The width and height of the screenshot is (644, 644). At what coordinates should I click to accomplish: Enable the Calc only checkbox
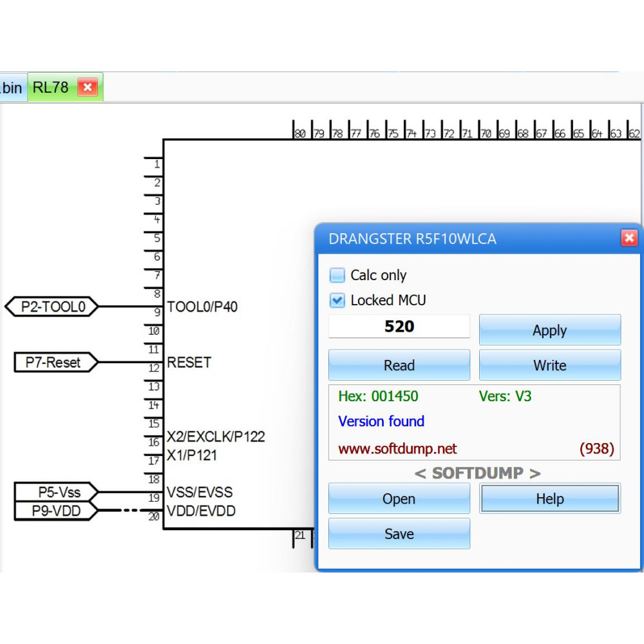click(337, 275)
